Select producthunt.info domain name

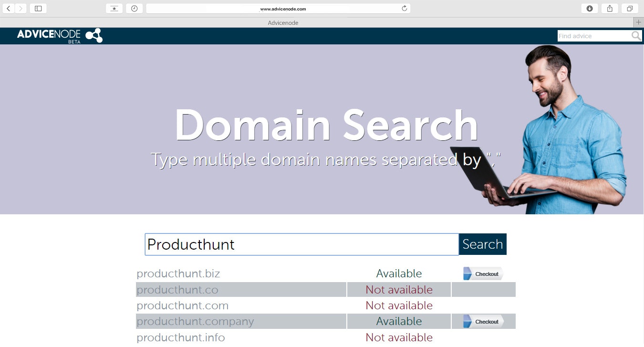coord(181,337)
